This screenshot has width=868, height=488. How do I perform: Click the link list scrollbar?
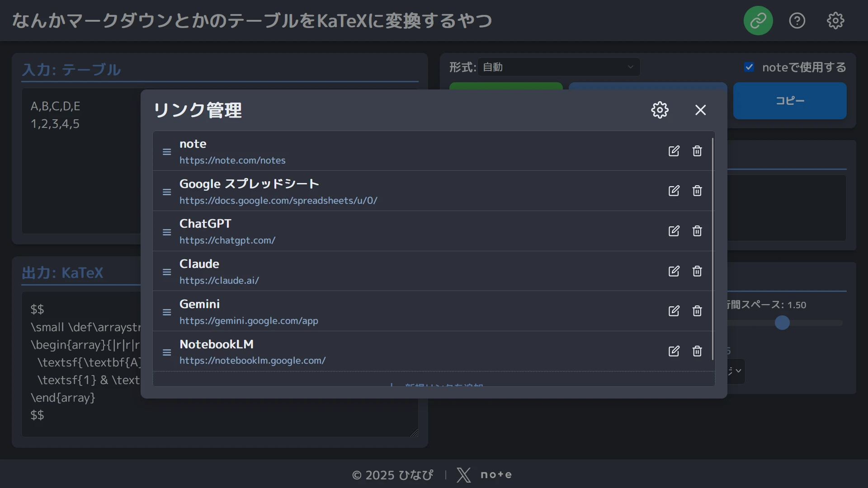tap(713, 249)
